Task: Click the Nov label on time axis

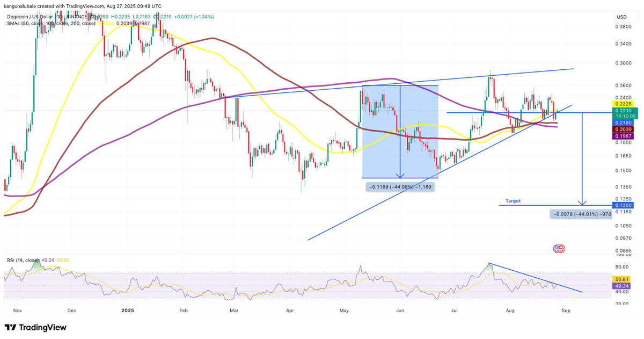Action: click(17, 311)
